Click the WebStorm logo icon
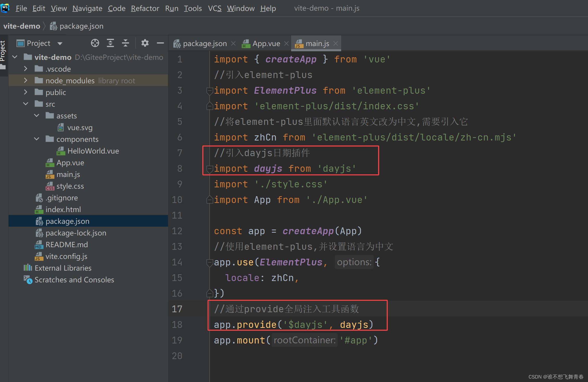Viewport: 588px width, 382px height. [x=5, y=8]
